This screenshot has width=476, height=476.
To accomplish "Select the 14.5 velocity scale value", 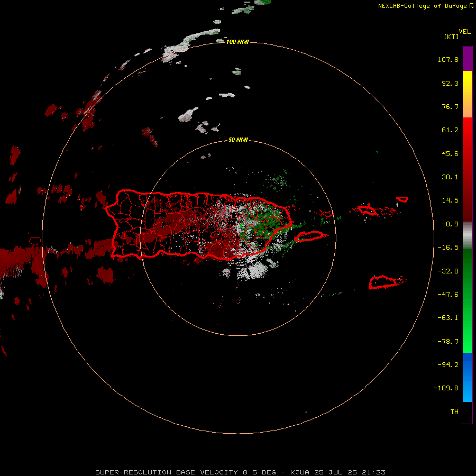I will [450, 200].
